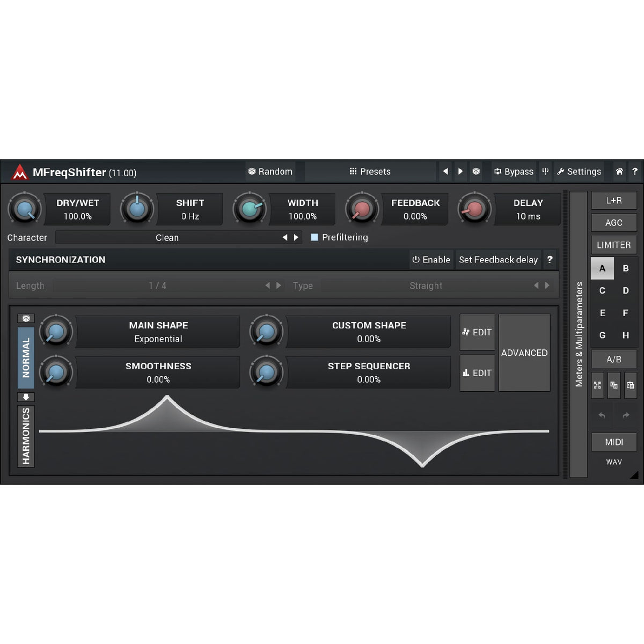Viewport: 644px width, 644px height.
Task: Load the previous preset arrow
Action: 445,172
